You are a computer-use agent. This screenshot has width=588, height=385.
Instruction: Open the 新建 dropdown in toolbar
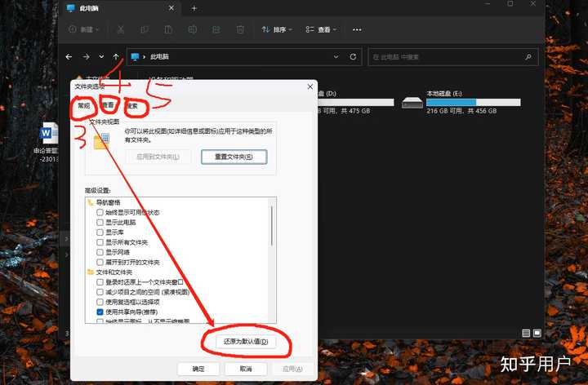(x=84, y=29)
